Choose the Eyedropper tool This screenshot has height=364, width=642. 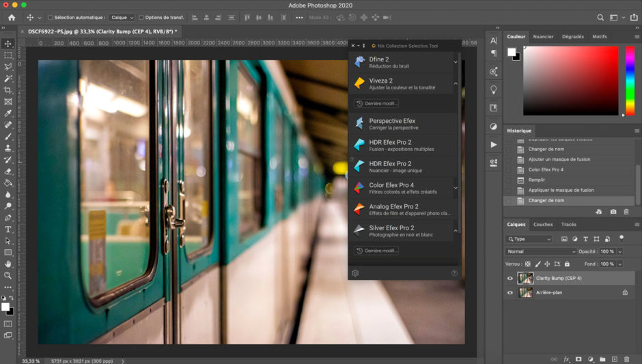pyautogui.click(x=8, y=113)
